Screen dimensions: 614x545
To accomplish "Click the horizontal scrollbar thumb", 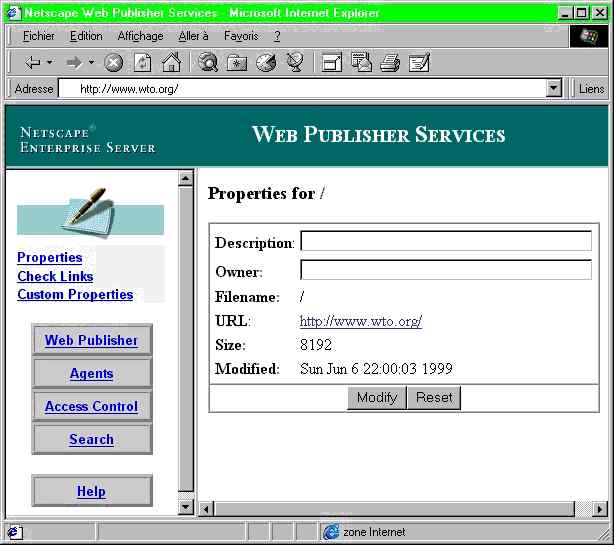I will pyautogui.click(x=395, y=509).
